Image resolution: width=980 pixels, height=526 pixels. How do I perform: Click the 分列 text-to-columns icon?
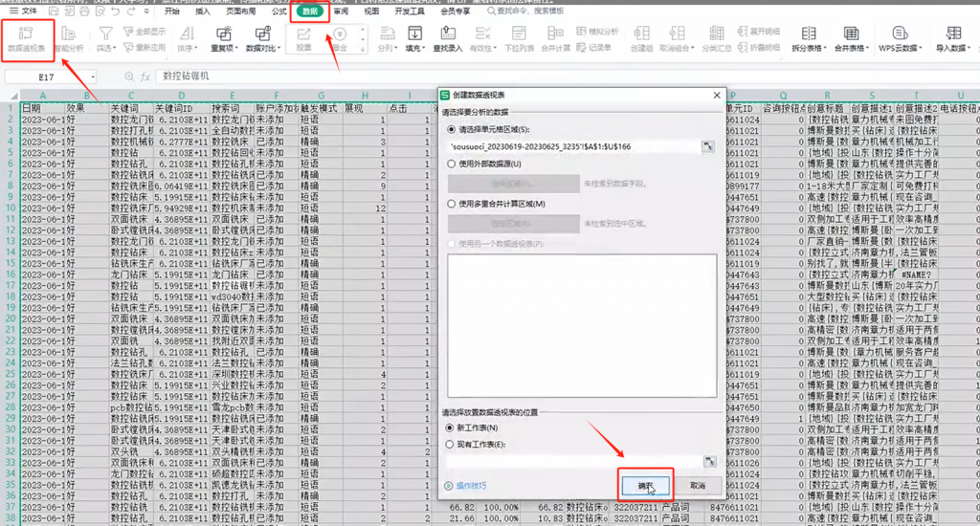coord(387,33)
